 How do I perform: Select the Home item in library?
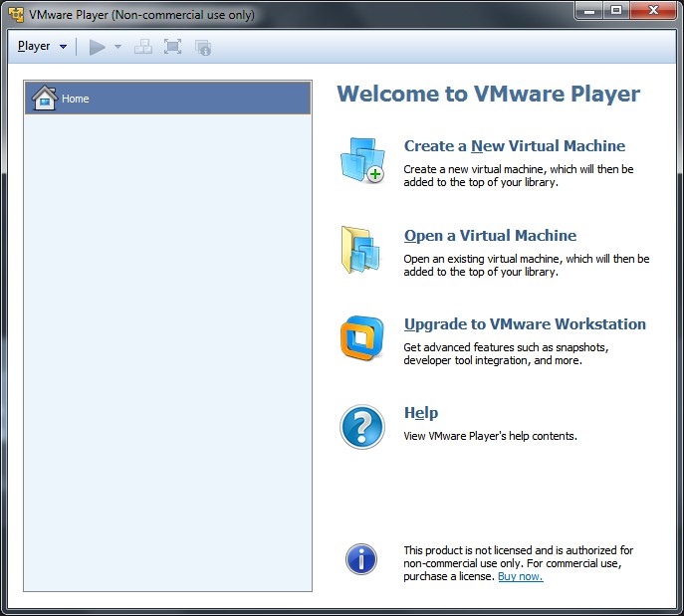point(168,99)
